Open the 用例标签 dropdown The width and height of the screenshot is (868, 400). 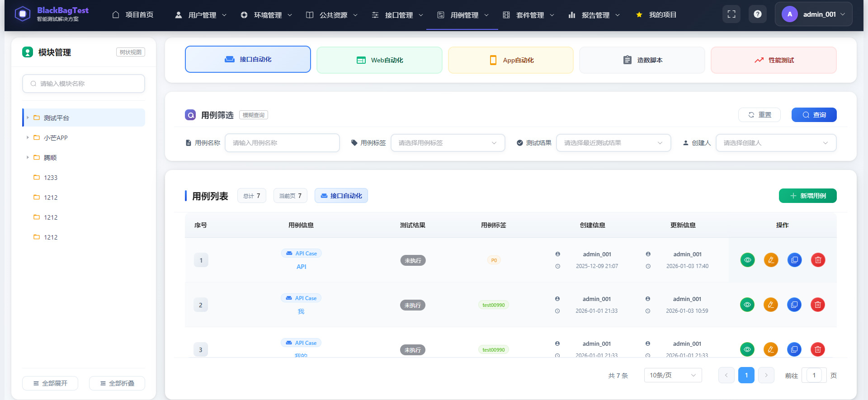(x=448, y=143)
